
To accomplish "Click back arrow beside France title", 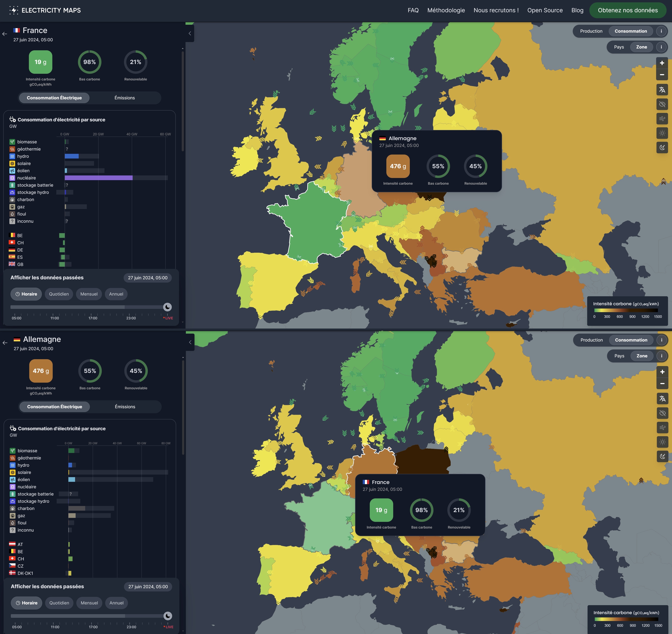I will (x=5, y=34).
